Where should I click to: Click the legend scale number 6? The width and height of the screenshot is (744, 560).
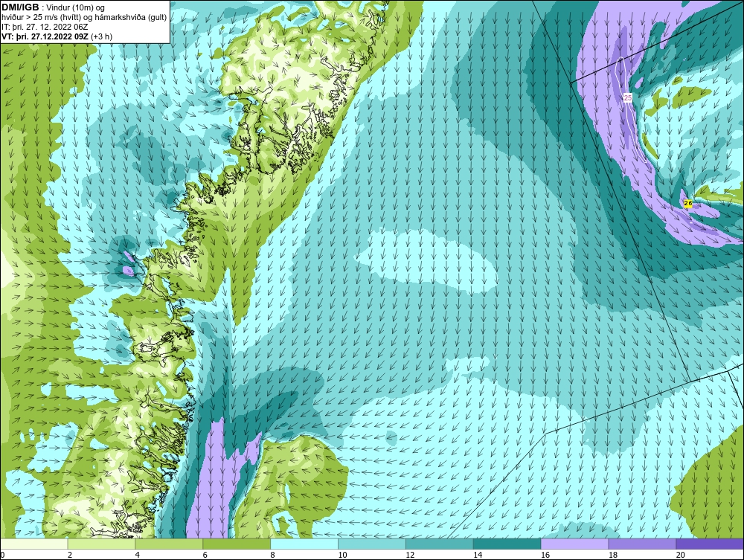pos(205,555)
